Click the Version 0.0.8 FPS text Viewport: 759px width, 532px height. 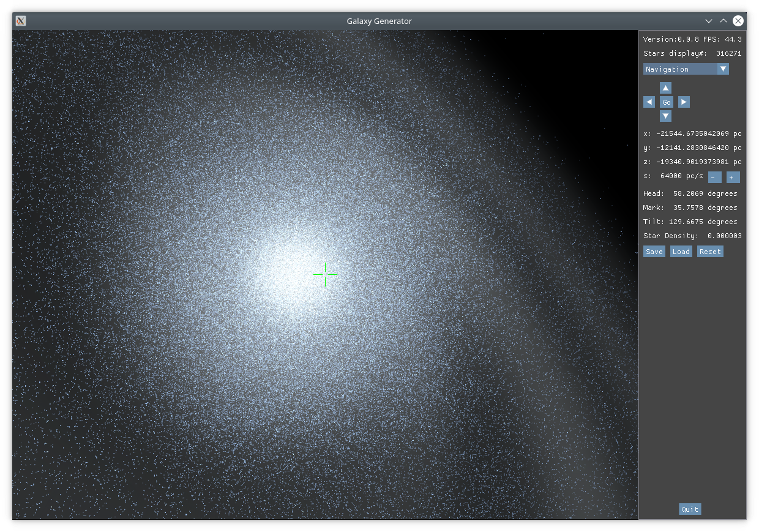692,39
